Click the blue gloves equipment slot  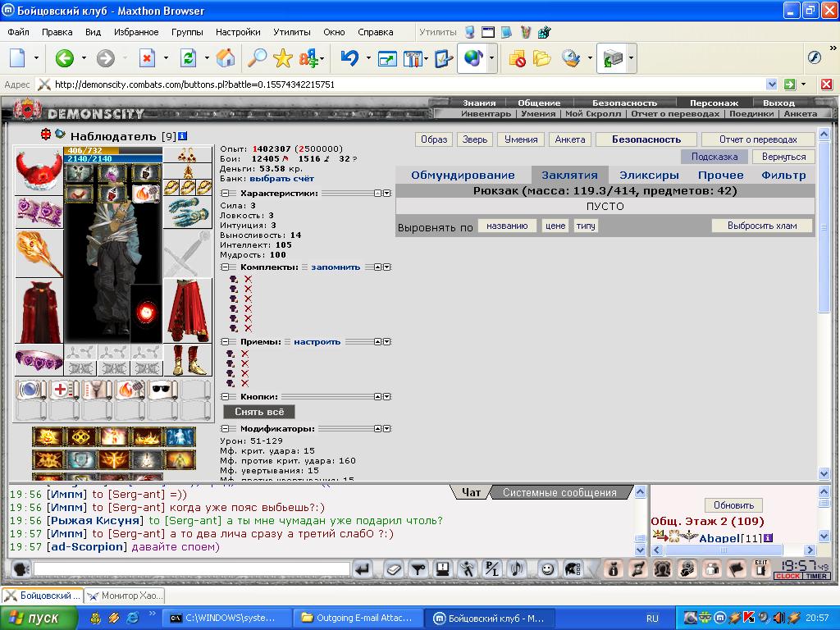point(188,212)
